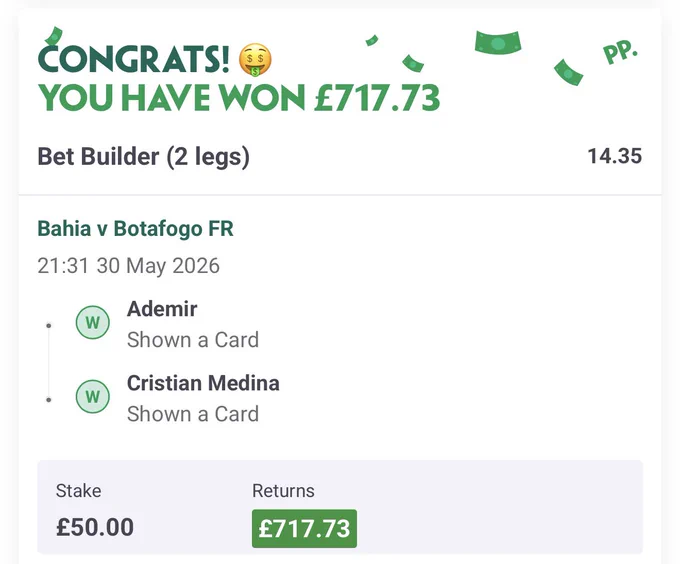The height and width of the screenshot is (564, 680).
Task: Click the banknote above the C in Congrats
Action: pos(54,36)
